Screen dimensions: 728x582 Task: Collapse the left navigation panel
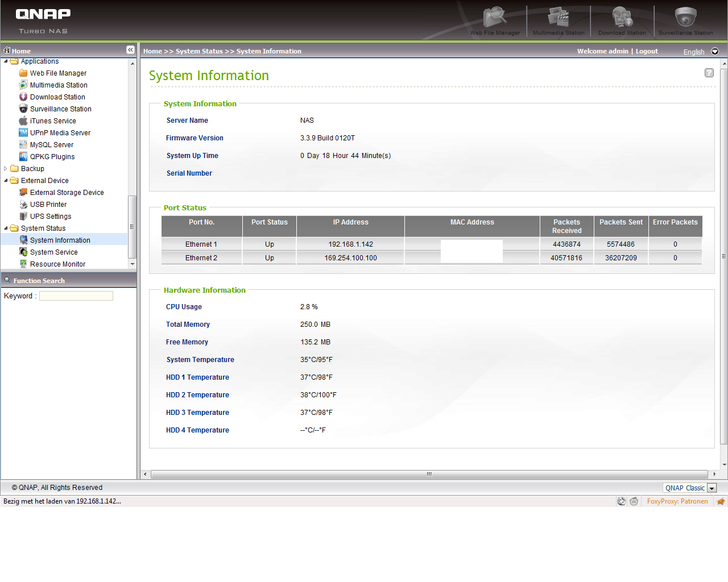(x=130, y=50)
